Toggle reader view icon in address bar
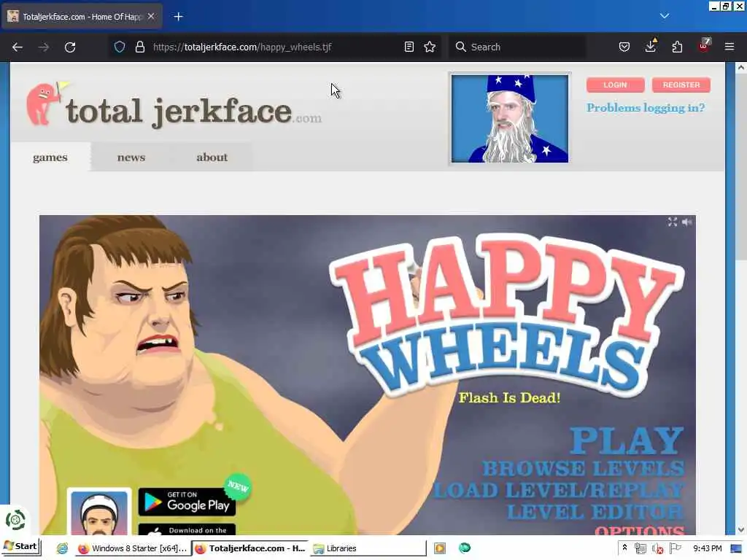747x560 pixels. pos(409,47)
